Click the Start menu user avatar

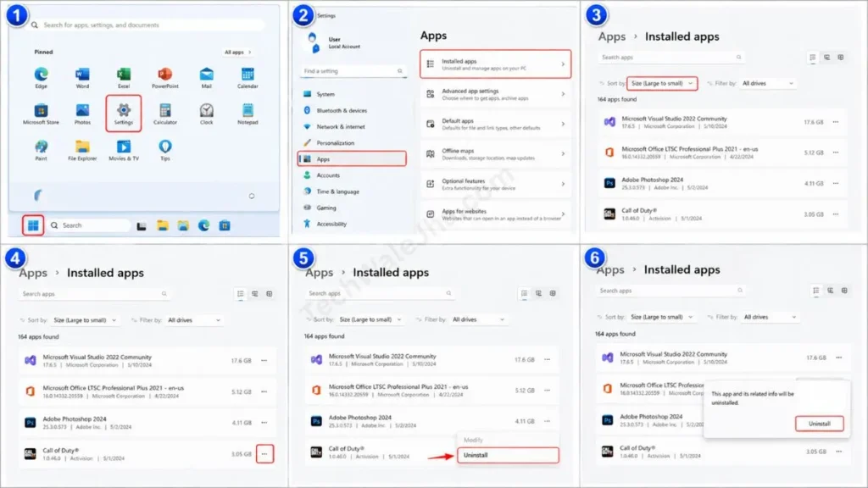tap(37, 196)
